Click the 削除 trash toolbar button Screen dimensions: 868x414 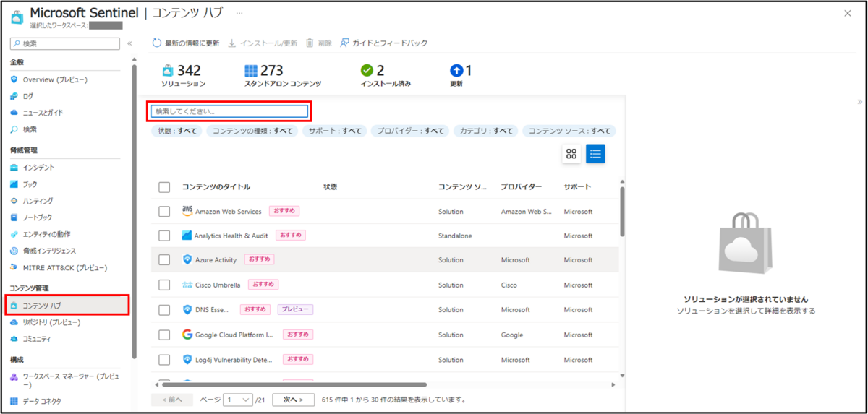click(x=319, y=43)
